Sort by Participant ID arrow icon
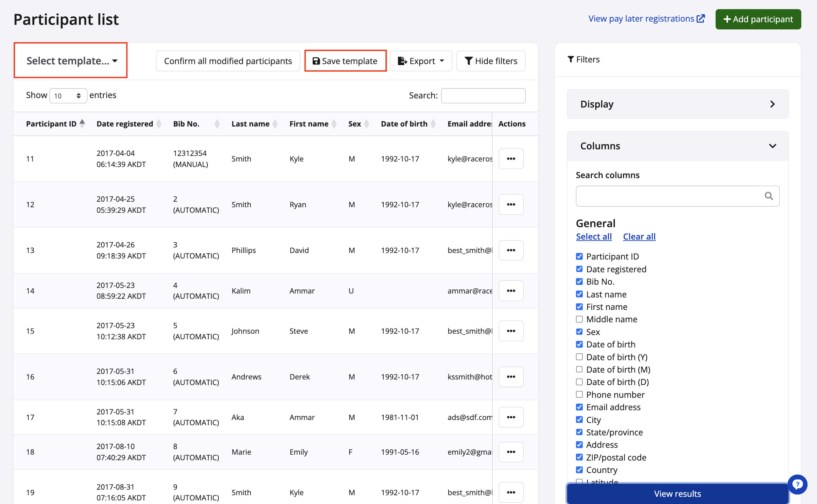Image resolution: width=817 pixels, height=504 pixels. coord(82,124)
